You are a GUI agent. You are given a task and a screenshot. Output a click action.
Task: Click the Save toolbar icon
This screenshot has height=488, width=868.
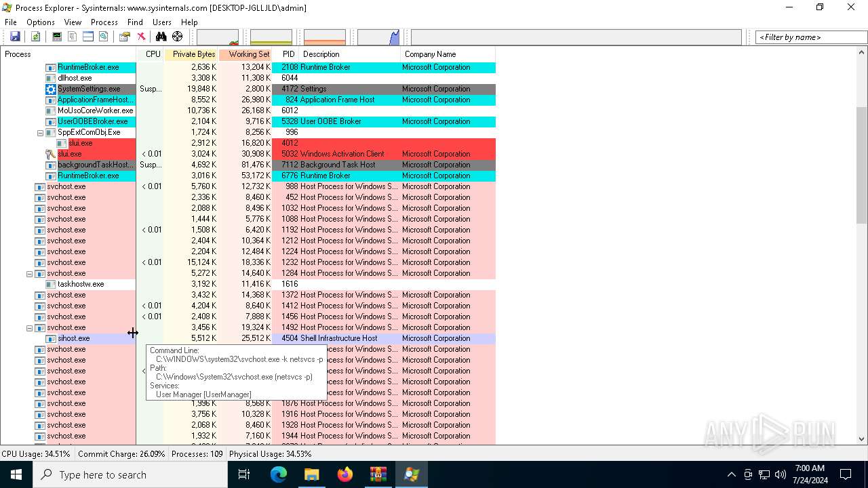15,37
